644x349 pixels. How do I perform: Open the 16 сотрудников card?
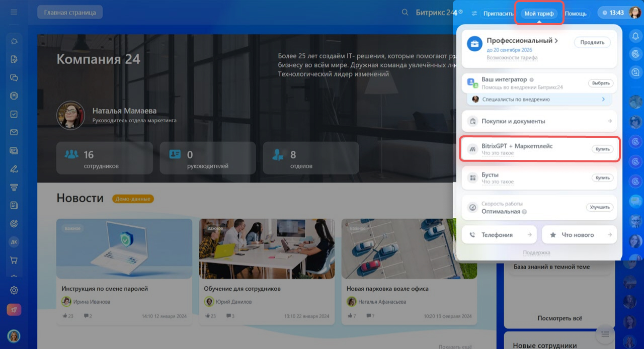104,158
